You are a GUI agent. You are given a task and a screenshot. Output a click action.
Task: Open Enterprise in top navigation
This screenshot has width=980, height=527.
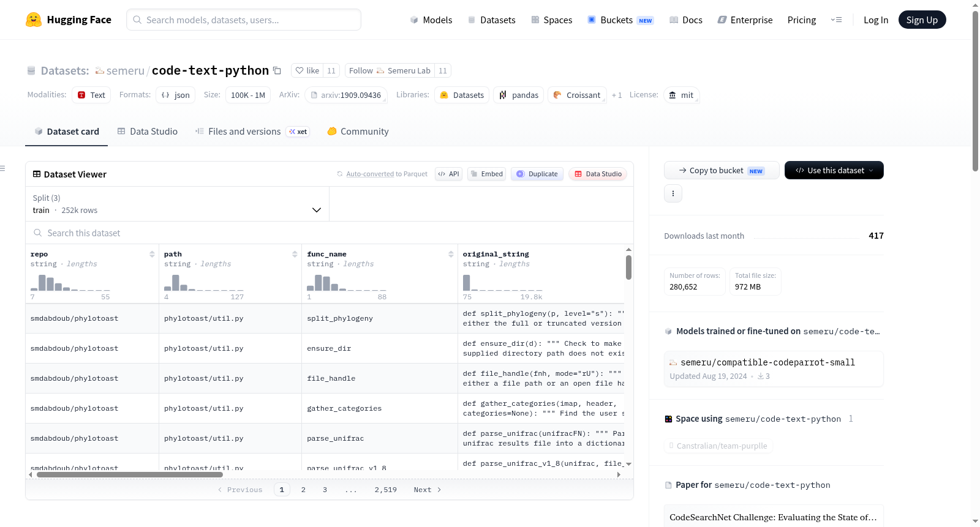click(745, 20)
